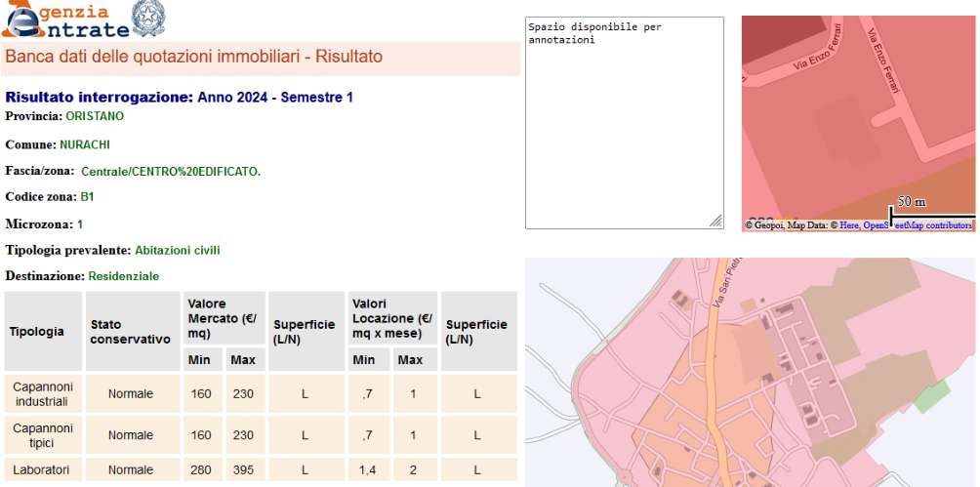The image size is (980, 487).
Task: Click the 'Banca dati delle quotazioni immobiliari' banner
Action: [194, 58]
